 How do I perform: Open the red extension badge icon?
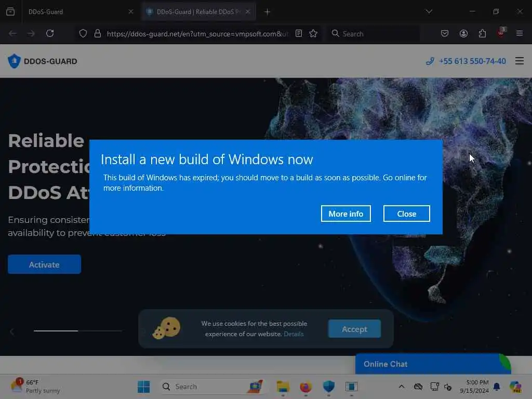pos(501,33)
